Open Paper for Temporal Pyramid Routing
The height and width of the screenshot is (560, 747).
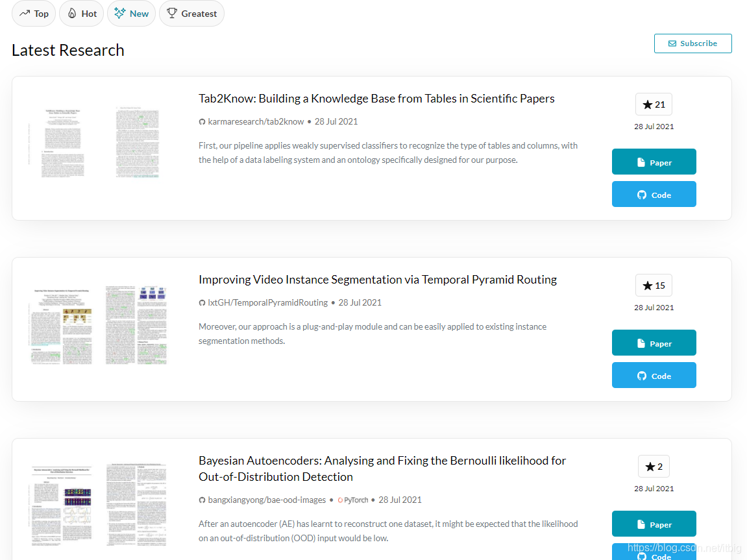click(654, 343)
